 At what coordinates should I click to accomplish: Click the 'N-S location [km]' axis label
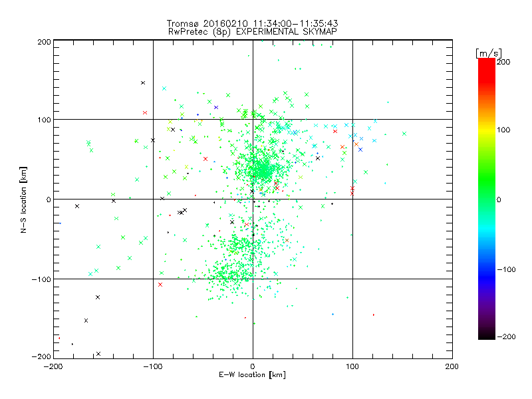[x=23, y=199]
